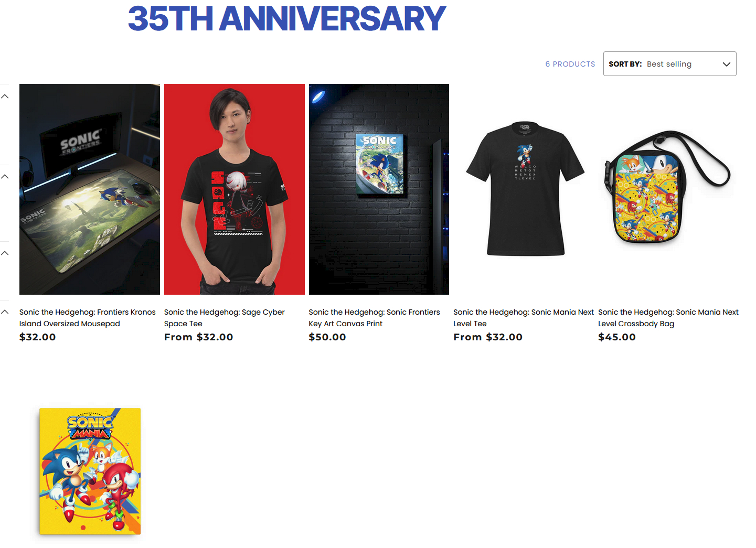
Task: Open the Sonic Frontiers canvas print image
Action: [x=379, y=189]
